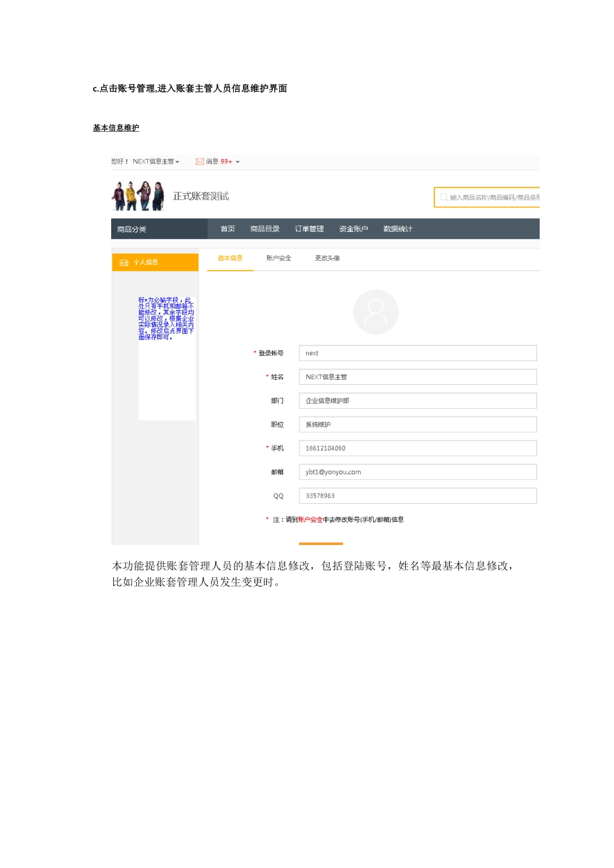Open the NEXT信息主管 user dropdown
This screenshot has height=868, width=614.
tap(156, 161)
